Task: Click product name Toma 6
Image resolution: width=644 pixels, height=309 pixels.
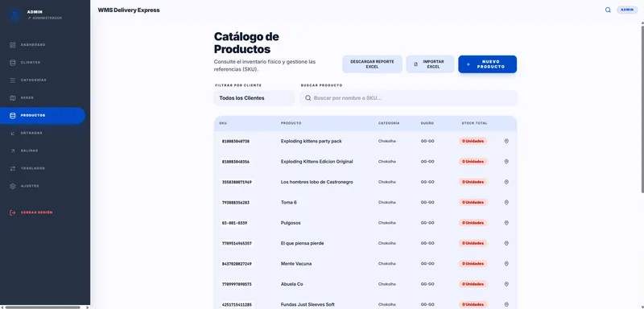Action: (x=289, y=202)
